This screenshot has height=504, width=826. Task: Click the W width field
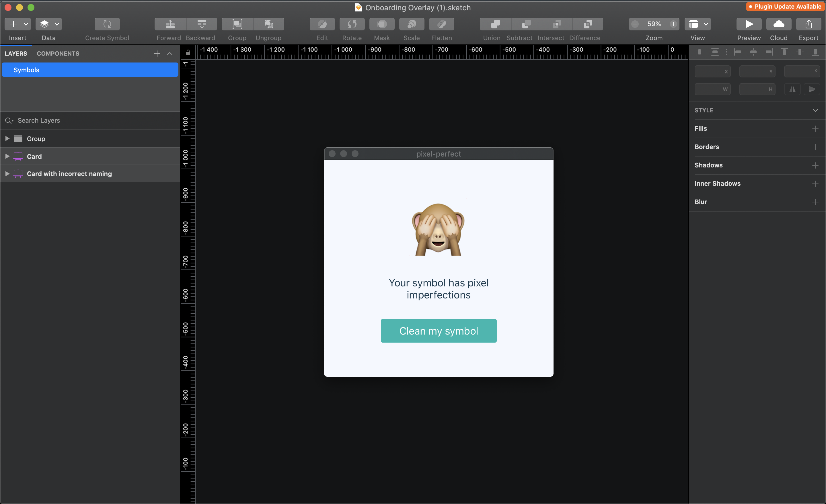(x=713, y=89)
